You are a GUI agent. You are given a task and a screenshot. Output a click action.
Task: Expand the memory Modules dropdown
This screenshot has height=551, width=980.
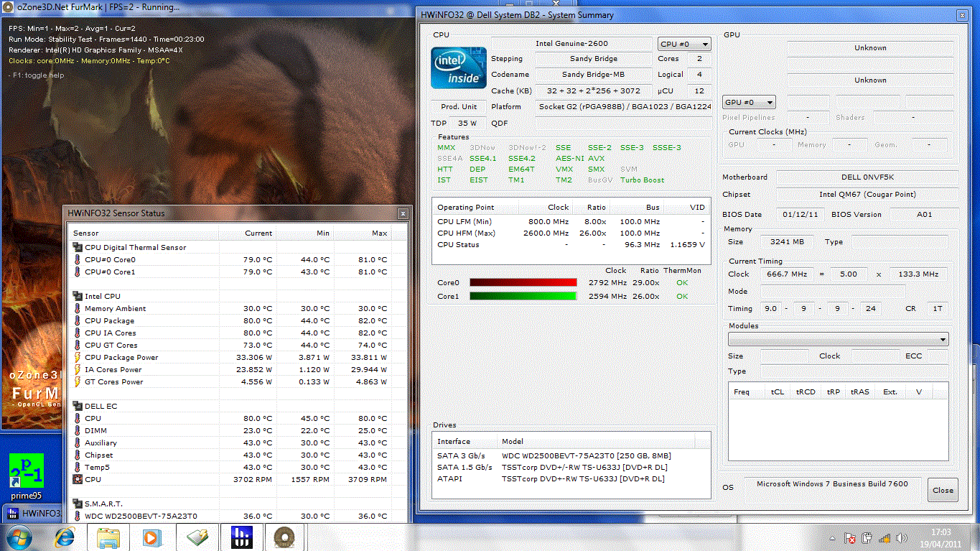coord(838,340)
